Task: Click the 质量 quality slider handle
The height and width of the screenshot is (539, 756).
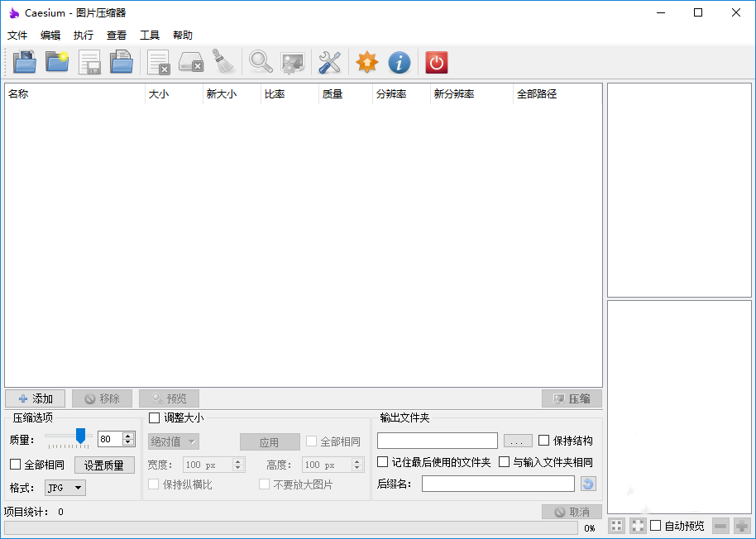Action: [80, 436]
